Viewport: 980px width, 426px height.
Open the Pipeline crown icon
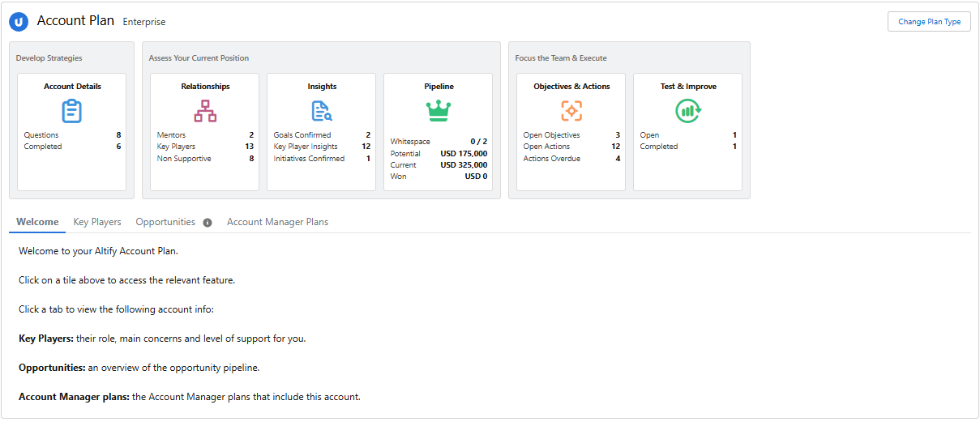[x=439, y=111]
